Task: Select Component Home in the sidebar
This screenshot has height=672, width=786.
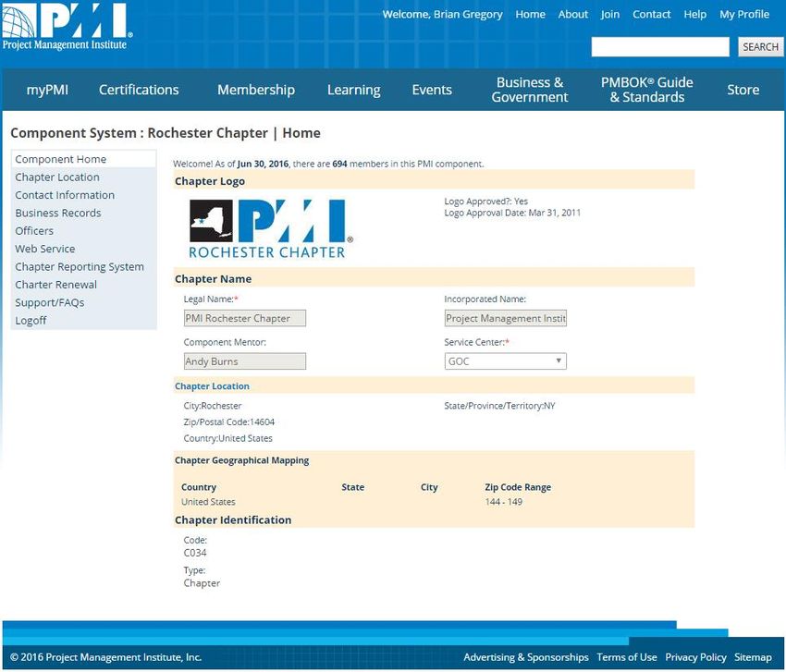Action: (x=84, y=159)
